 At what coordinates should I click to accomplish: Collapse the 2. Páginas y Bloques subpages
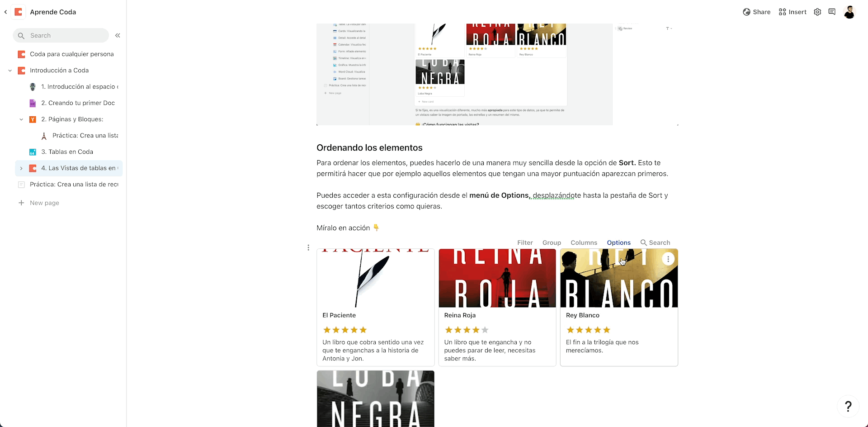pos(21,119)
